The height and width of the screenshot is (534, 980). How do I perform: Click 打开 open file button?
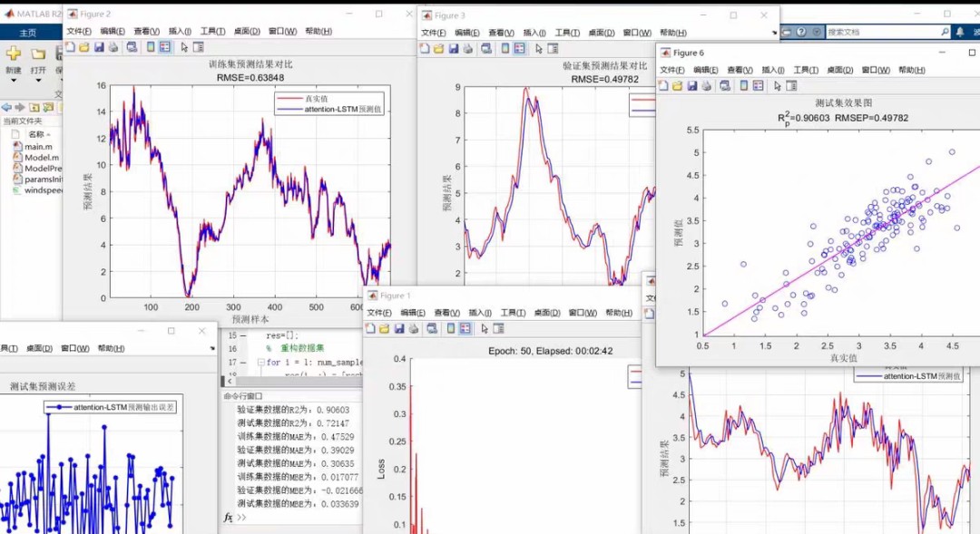click(38, 60)
